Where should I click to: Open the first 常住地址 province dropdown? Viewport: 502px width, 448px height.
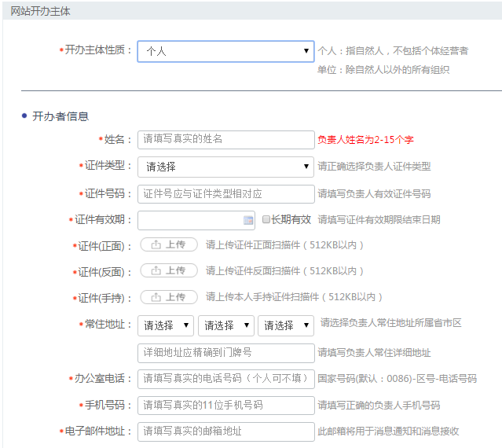[166, 325]
